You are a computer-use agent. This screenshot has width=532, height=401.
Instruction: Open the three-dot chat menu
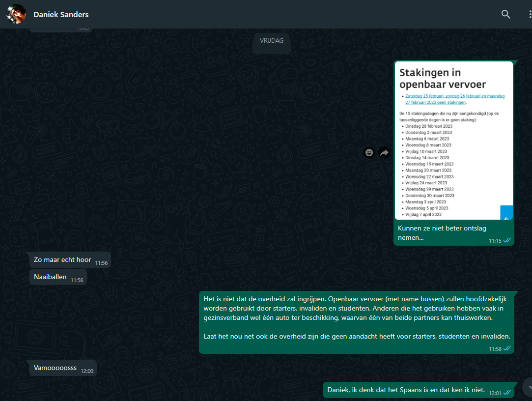[x=529, y=14]
